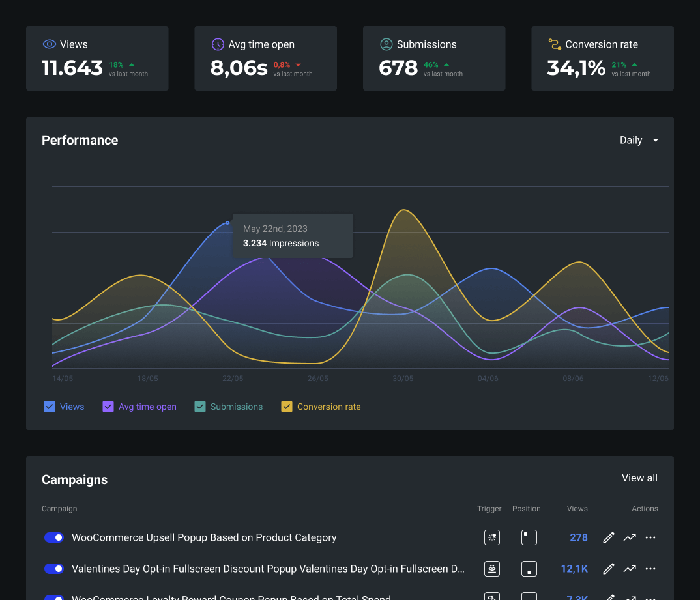Select the May 22nd data point on chart
The image size is (700, 600).
[227, 222]
